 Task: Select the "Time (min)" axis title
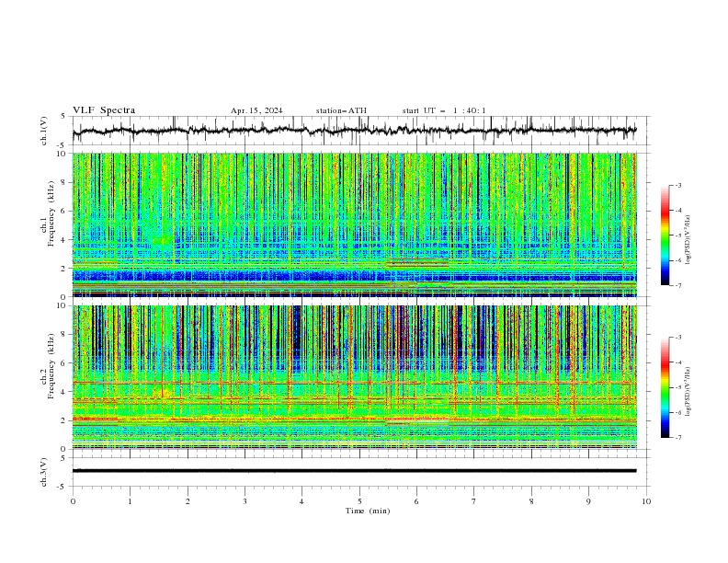(368, 511)
